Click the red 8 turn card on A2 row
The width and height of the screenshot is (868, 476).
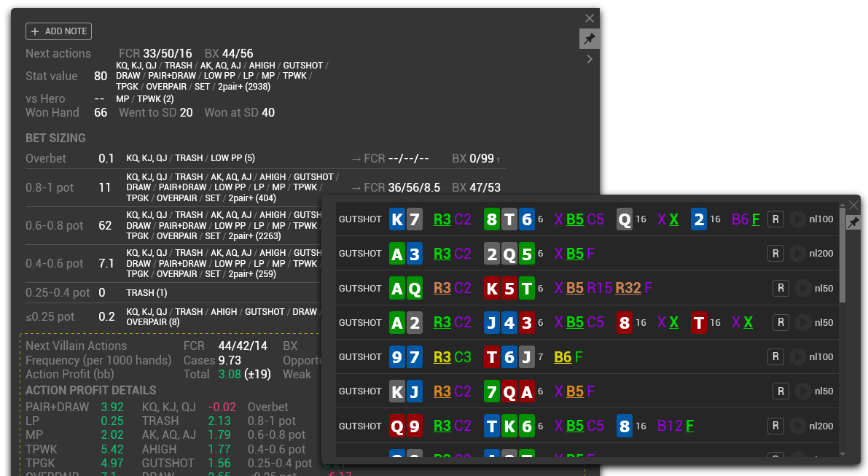point(625,322)
